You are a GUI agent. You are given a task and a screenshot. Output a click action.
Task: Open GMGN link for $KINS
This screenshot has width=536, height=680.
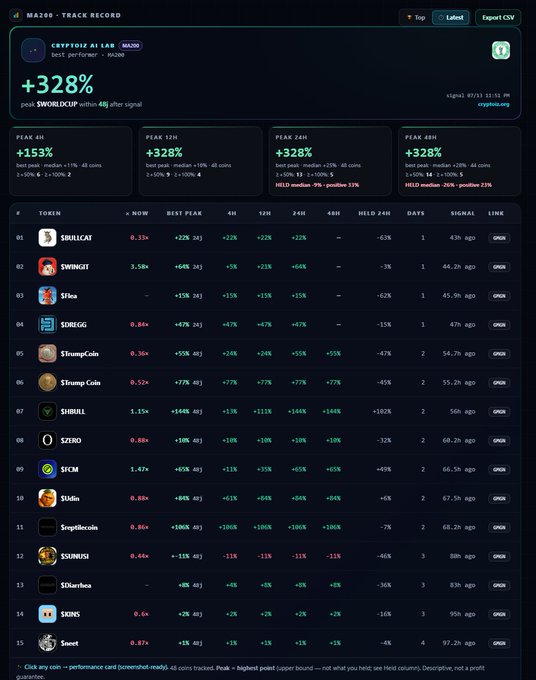tap(499, 614)
